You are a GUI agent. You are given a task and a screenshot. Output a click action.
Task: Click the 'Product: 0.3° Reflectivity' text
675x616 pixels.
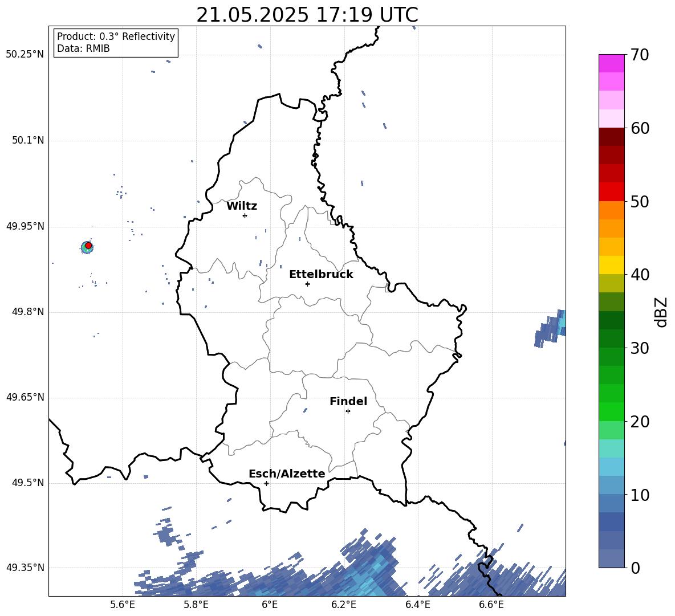[x=116, y=36]
